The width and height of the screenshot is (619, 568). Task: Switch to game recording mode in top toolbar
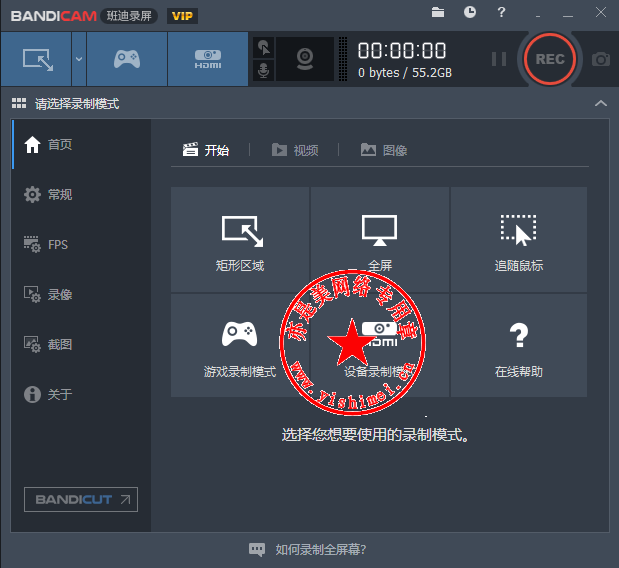[127, 59]
